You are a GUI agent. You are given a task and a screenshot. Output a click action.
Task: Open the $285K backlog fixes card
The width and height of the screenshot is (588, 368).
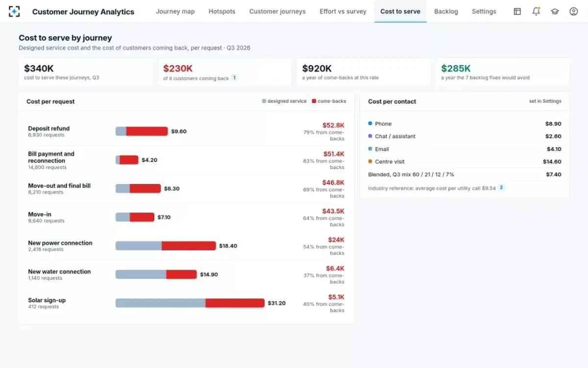(502, 72)
